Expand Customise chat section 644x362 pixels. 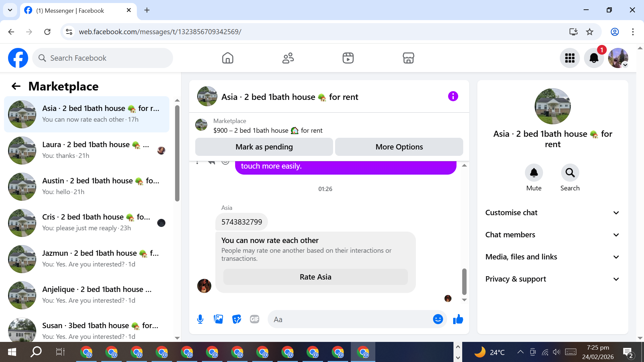click(552, 213)
